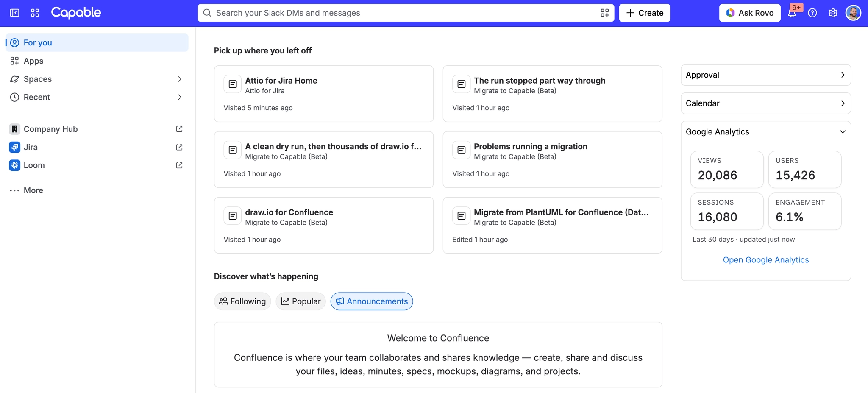Open the app switcher grid icon
Screen dimensions: 868x393
pyautogui.click(x=35, y=13)
